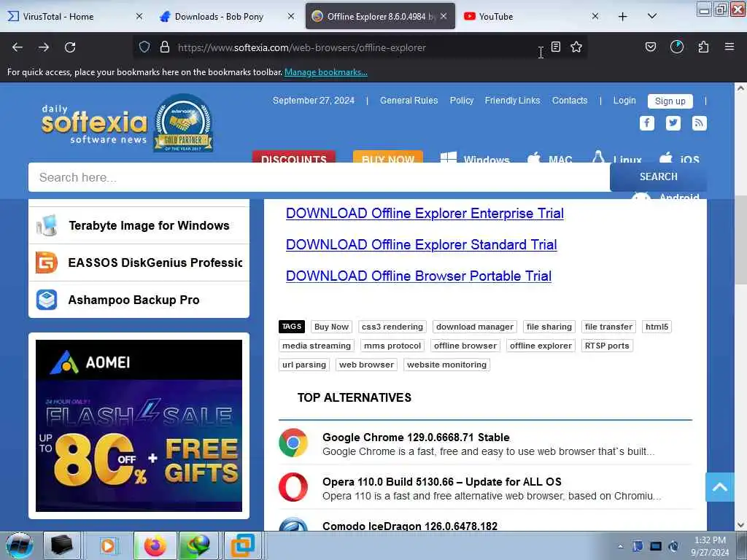Open Friendly Links in header
747x560 pixels.
(513, 101)
